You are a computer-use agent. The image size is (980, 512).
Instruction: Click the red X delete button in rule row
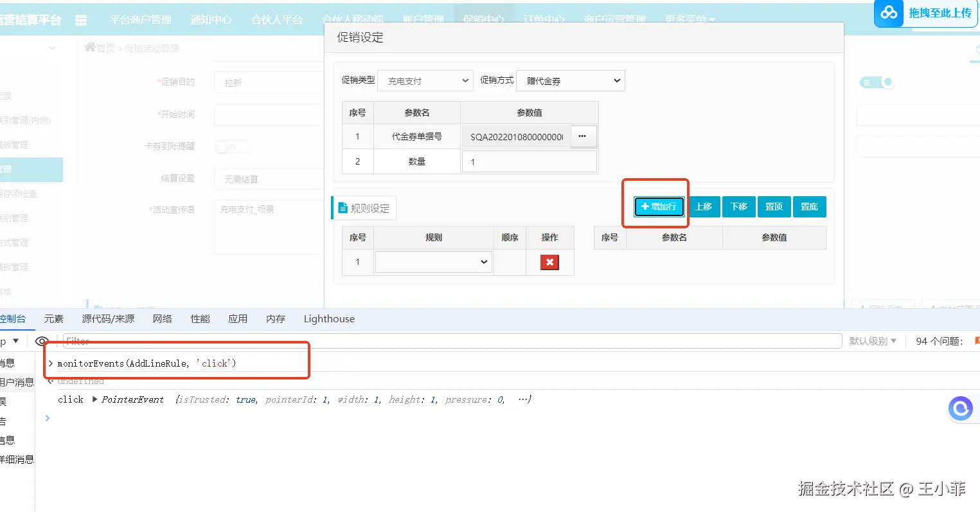coord(549,262)
